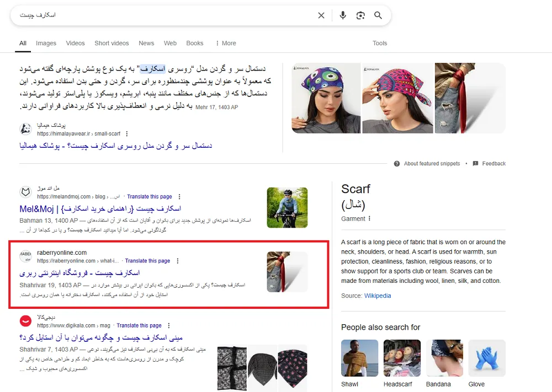Open the options dots for the digikala.com result

click(169, 325)
